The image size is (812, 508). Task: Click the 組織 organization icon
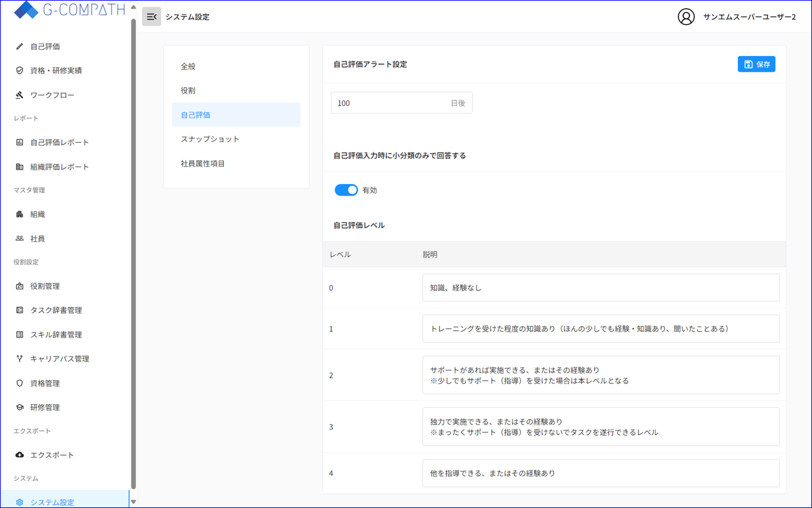click(x=19, y=214)
